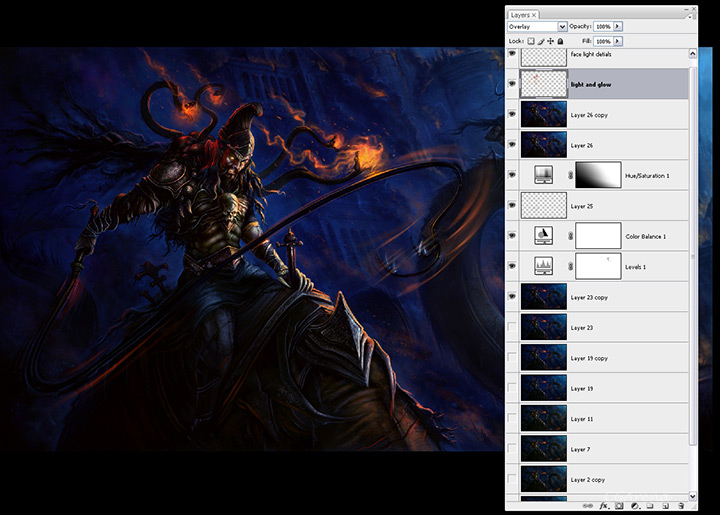Toggle mask link on Color Balance 1
Image resolution: width=720 pixels, height=515 pixels.
pos(570,236)
